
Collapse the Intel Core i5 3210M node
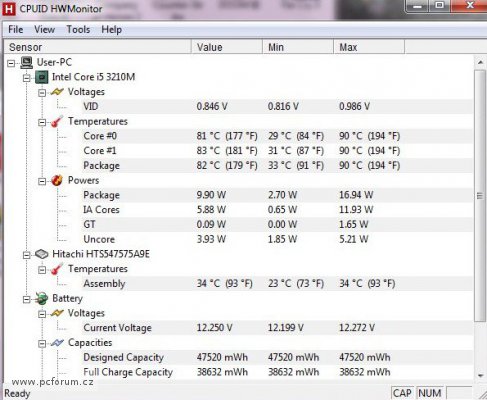(26, 78)
